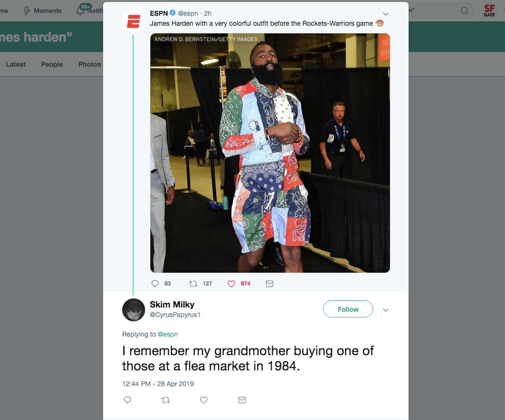505x420 pixels.
Task: Retweet Skim Milky's reply
Action: pyautogui.click(x=165, y=400)
